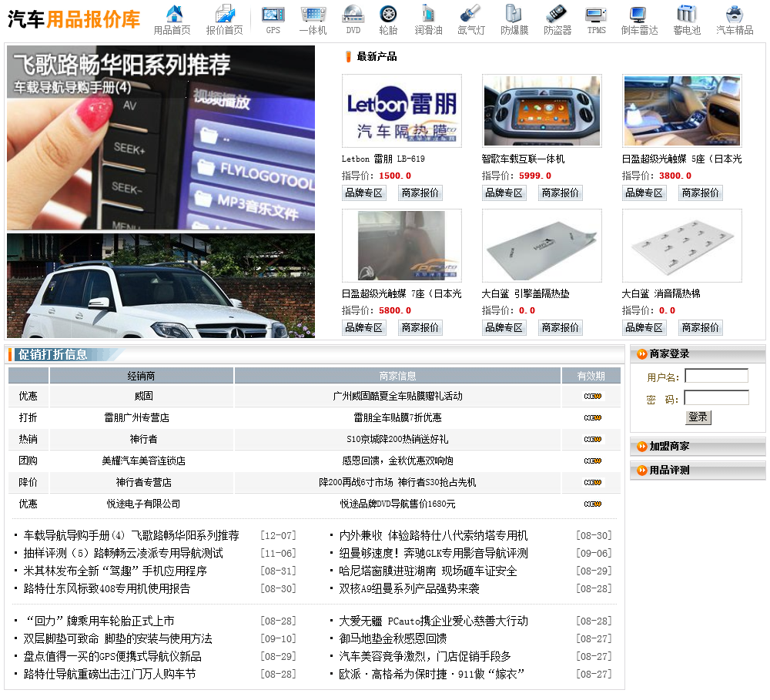770x700 pixels.
Task: Open 大白鲨 引擎盖隔热垫 product thumbnail
Action: 541,246
